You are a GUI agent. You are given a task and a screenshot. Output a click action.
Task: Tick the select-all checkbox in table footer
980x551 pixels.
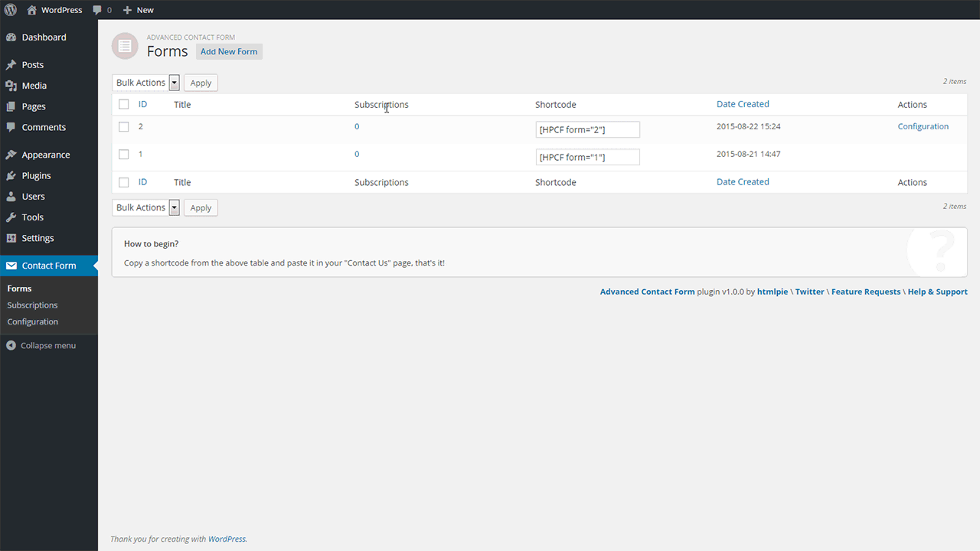[x=124, y=182]
